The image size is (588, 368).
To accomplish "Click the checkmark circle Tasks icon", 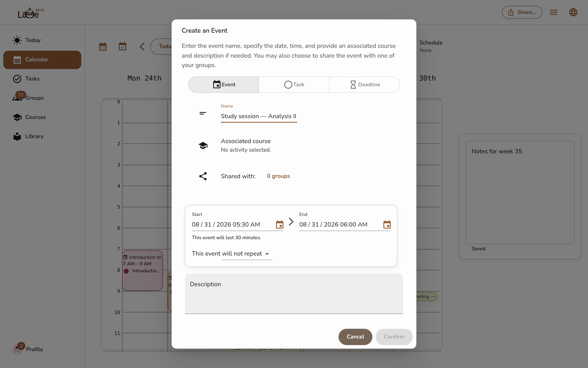I will [x=17, y=79].
